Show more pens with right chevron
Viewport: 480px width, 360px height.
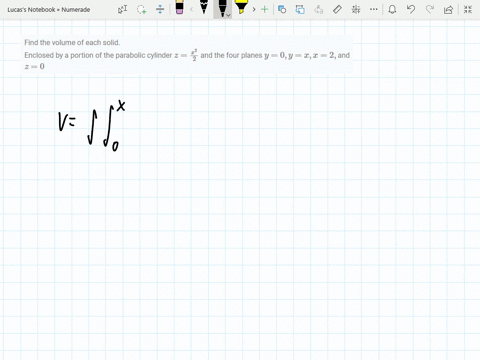254,9
